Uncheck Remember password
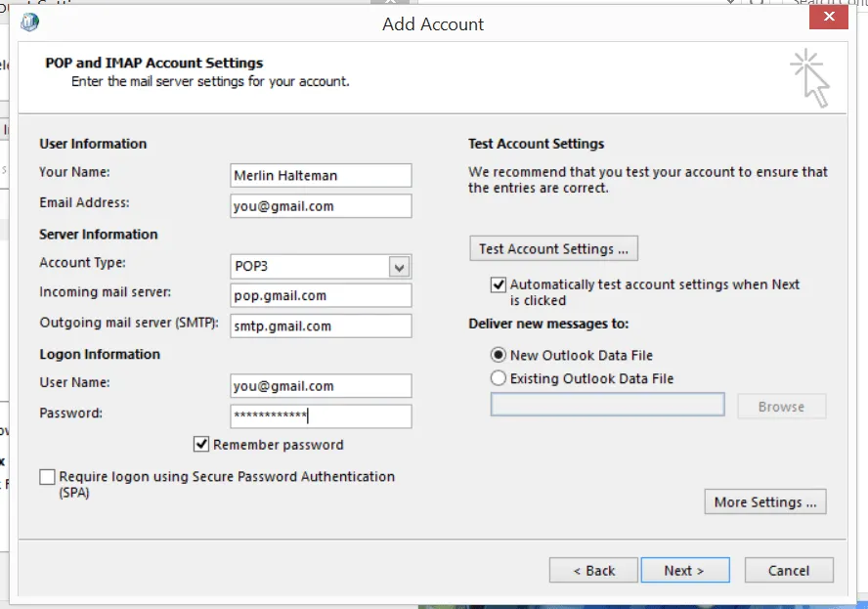 coord(201,444)
